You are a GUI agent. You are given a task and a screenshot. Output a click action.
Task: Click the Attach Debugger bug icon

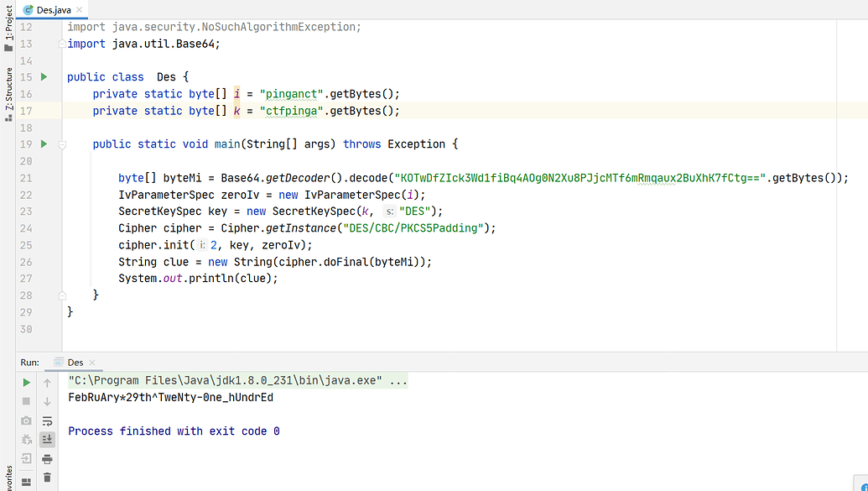point(26,440)
